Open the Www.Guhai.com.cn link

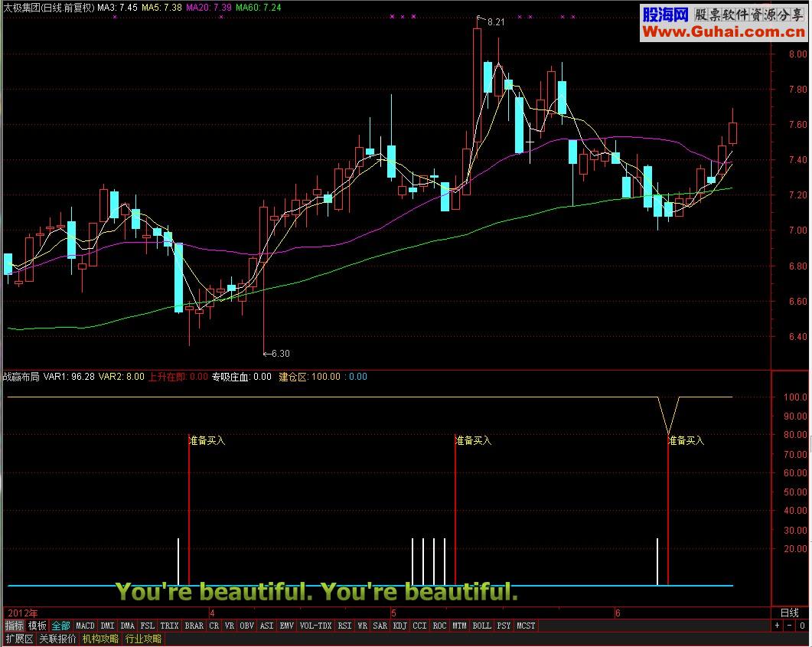tap(723, 32)
